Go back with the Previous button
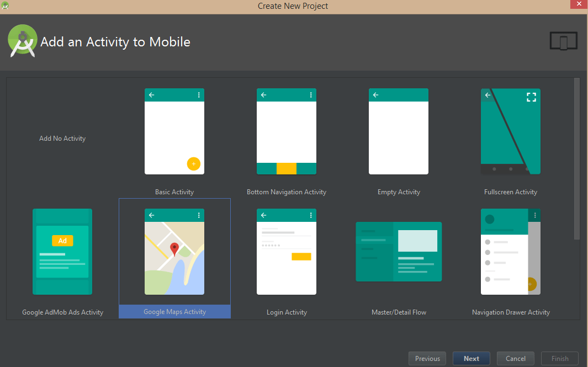The image size is (588, 367). [427, 358]
